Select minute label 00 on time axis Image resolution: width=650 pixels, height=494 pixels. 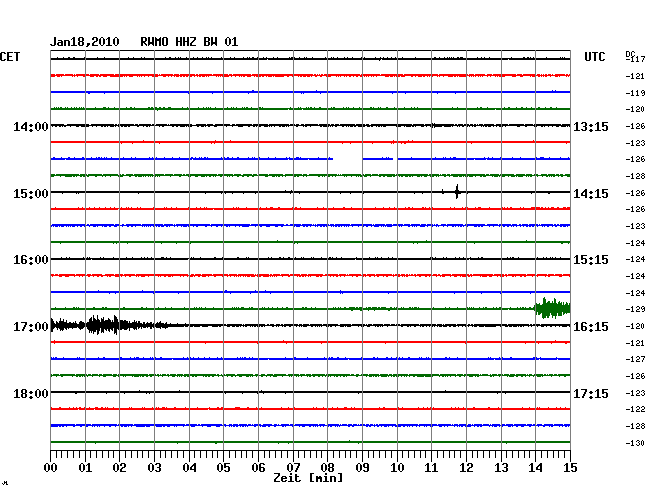point(51,467)
